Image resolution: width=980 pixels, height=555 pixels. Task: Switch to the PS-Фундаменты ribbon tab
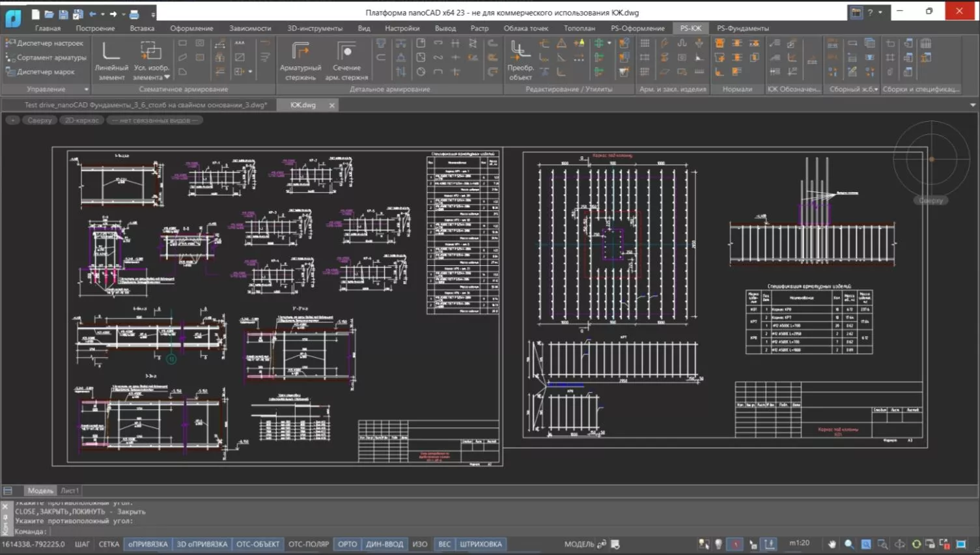pos(742,28)
